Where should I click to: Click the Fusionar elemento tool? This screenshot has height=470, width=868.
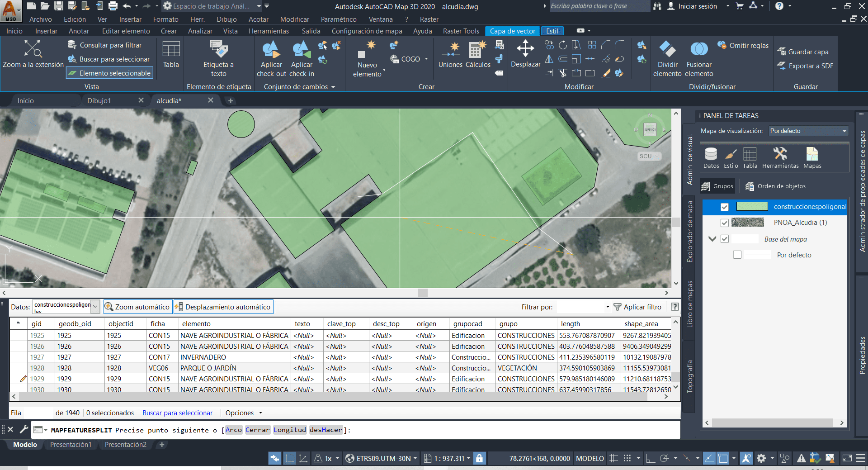(x=698, y=59)
